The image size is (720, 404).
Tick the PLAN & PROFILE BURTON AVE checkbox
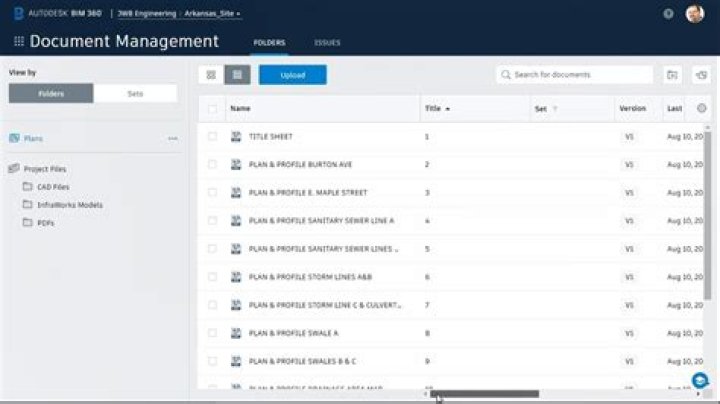click(212, 164)
